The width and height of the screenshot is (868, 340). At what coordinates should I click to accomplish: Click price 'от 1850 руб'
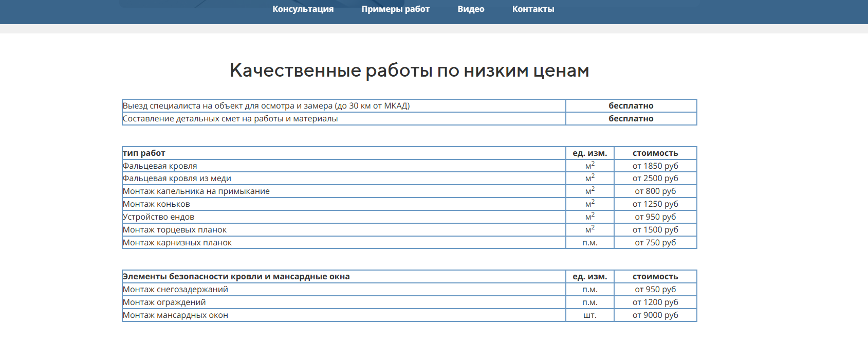(655, 166)
